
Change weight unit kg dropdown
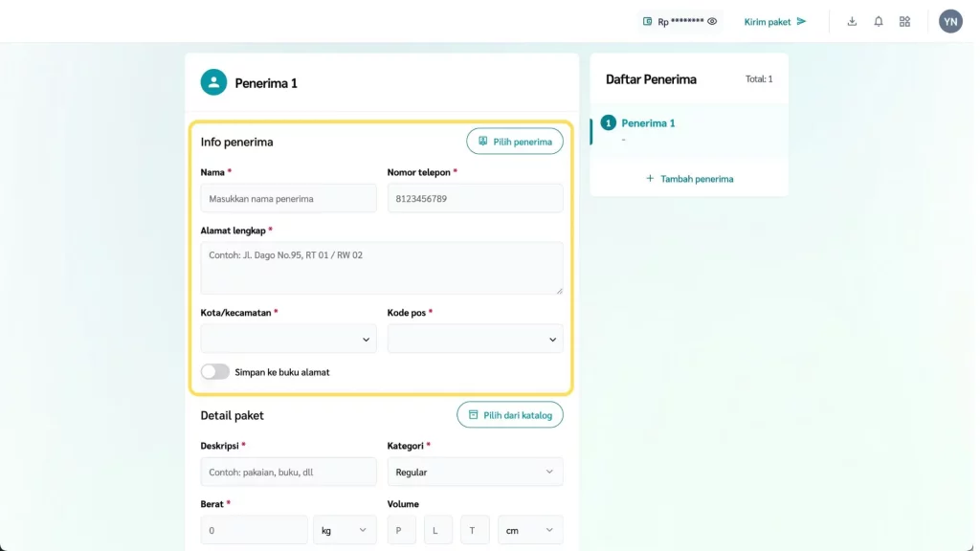coord(345,530)
